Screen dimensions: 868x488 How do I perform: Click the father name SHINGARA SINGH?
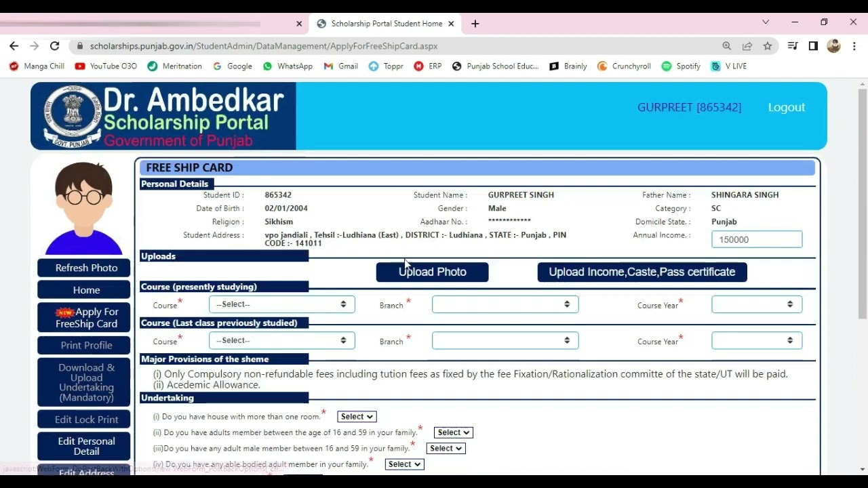tap(745, 195)
